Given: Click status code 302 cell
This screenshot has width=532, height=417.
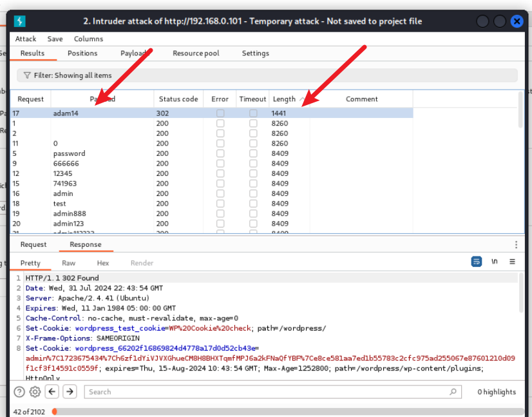Looking at the screenshot, I should [162, 113].
